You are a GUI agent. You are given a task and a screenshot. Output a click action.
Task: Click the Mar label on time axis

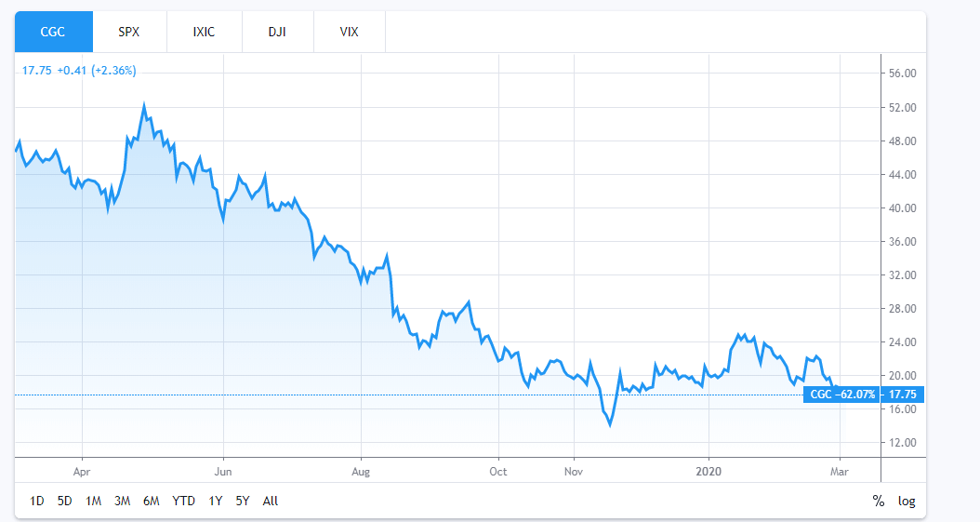pos(840,472)
